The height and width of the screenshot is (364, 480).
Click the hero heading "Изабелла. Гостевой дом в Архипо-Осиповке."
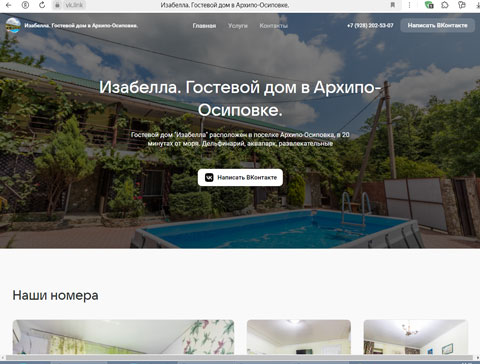(240, 98)
